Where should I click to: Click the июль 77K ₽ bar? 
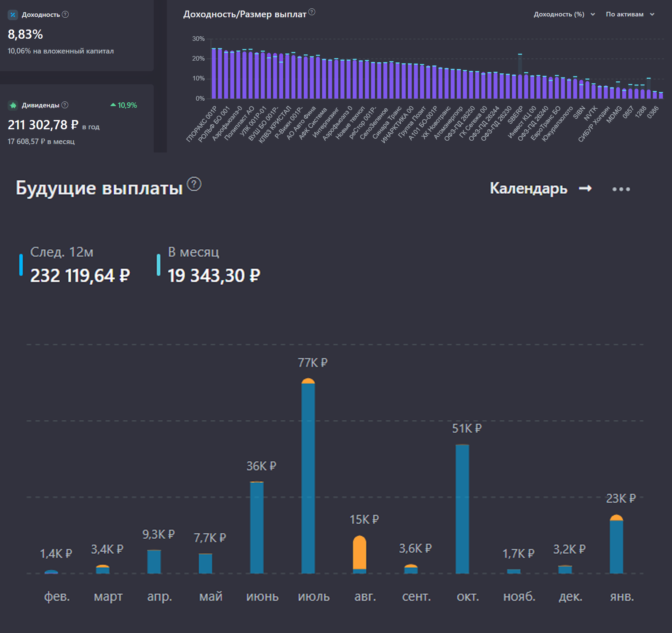click(x=308, y=476)
